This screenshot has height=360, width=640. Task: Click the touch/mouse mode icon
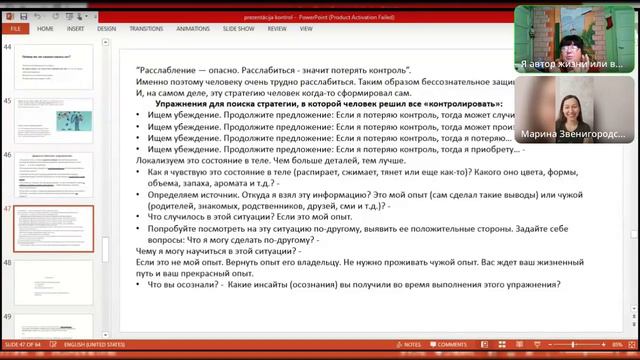pos(80,16)
